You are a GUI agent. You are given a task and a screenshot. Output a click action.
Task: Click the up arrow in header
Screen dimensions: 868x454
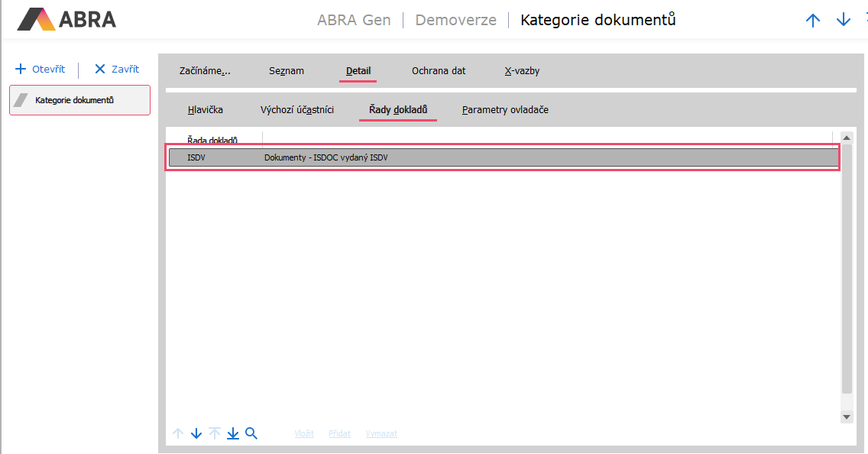pyautogui.click(x=813, y=21)
